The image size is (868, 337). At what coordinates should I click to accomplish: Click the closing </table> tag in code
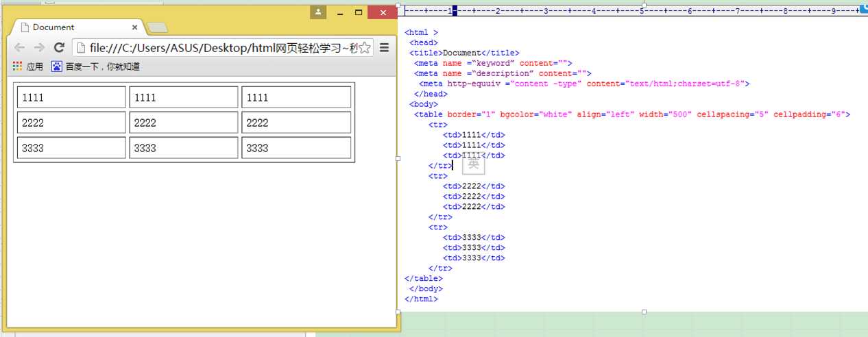click(x=424, y=279)
